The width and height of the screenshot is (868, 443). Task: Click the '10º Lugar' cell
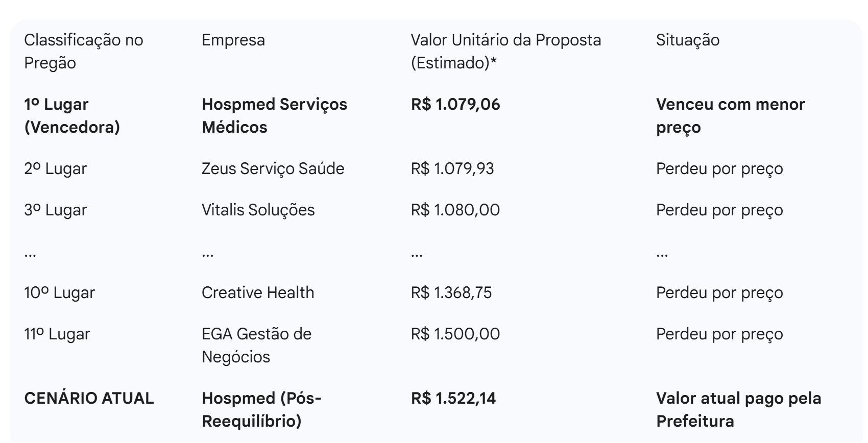[x=59, y=292]
